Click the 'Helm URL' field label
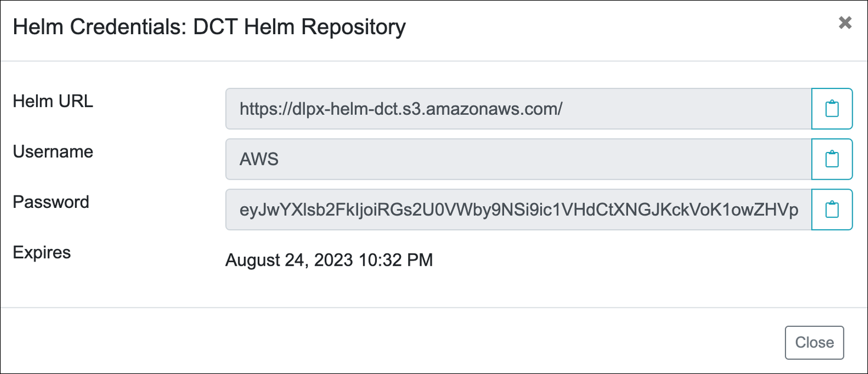Viewport: 868px width, 374px height. 53,101
